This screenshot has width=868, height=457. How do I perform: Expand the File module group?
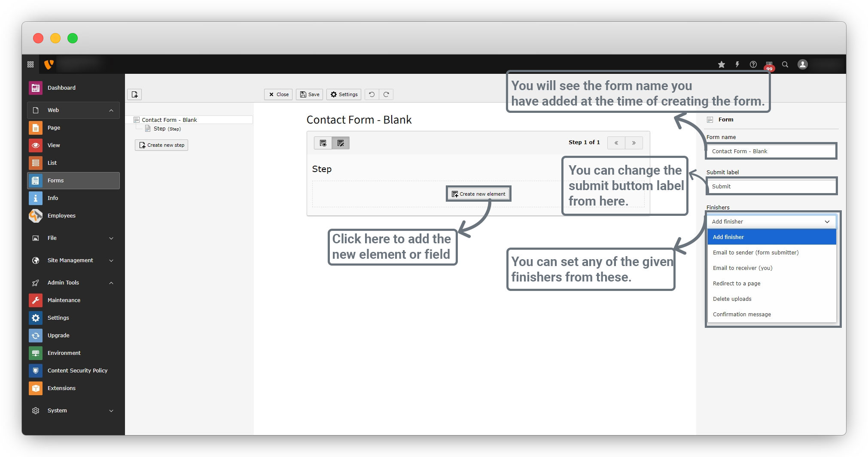(111, 238)
